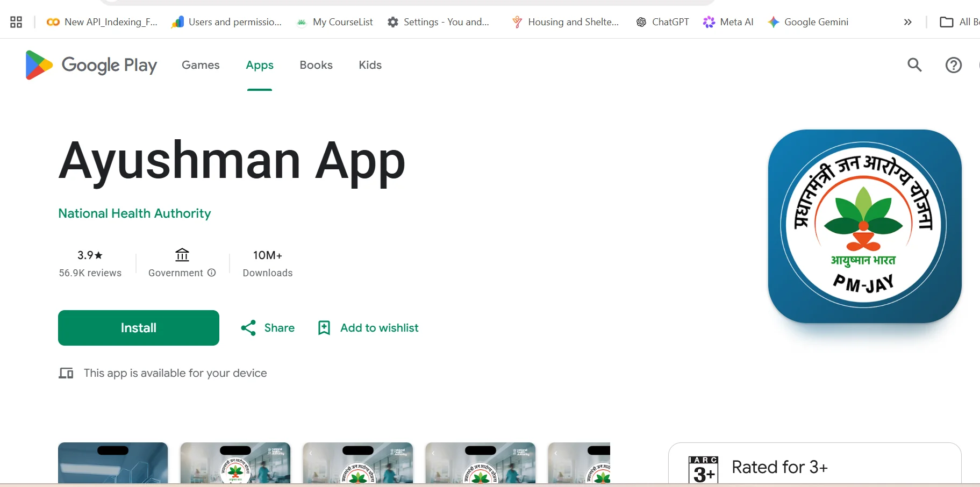Click the Government info icon
Image resolution: width=980 pixels, height=487 pixels.
(x=212, y=273)
